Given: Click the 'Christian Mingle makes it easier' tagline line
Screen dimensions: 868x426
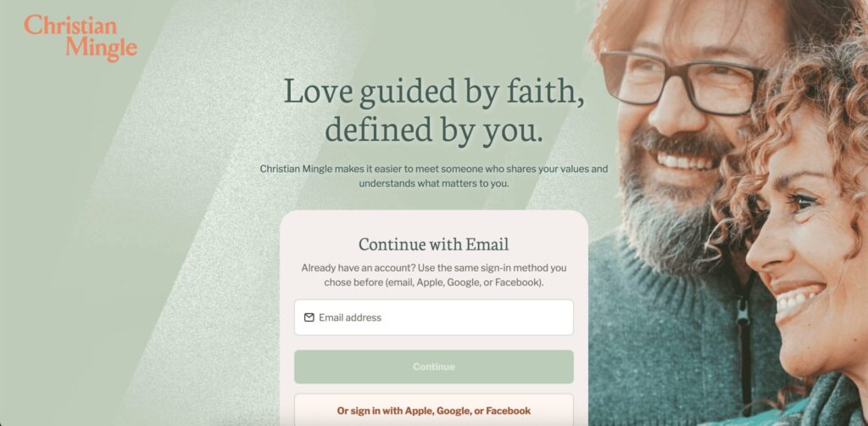Looking at the screenshot, I should (x=434, y=168).
